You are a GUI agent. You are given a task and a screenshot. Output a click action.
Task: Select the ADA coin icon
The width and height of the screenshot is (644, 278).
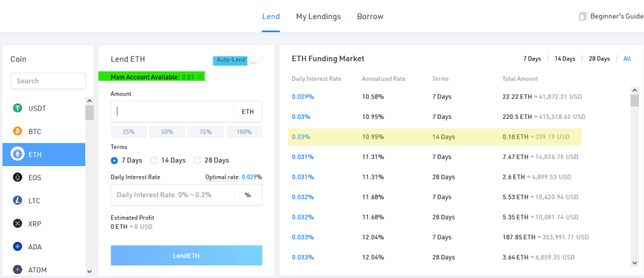(x=17, y=247)
